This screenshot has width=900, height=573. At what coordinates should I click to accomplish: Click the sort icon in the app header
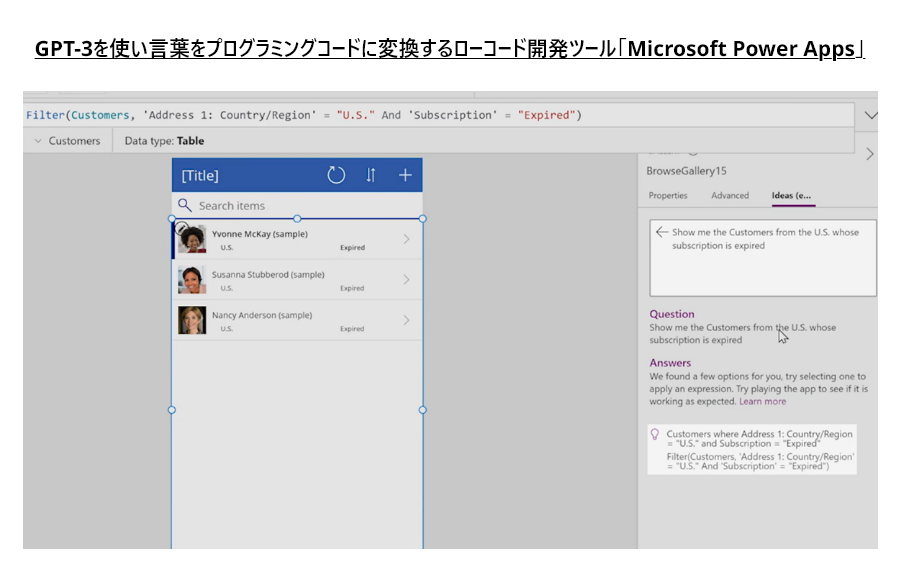point(371,176)
